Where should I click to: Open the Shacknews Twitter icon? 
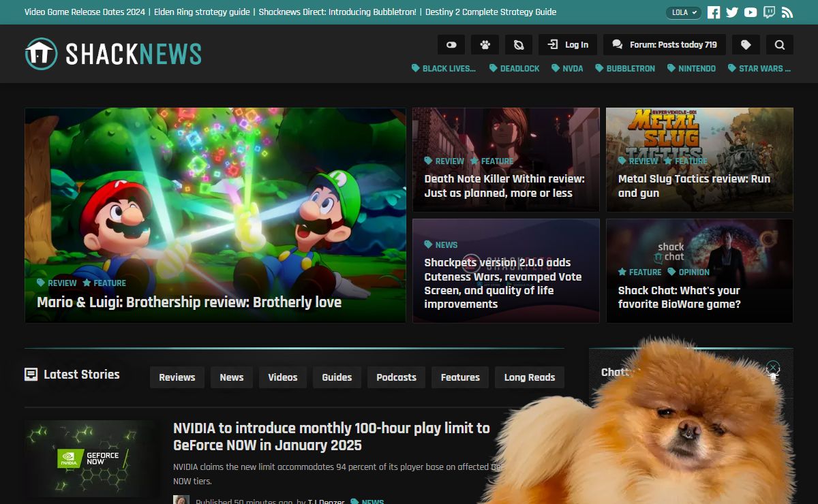[732, 12]
